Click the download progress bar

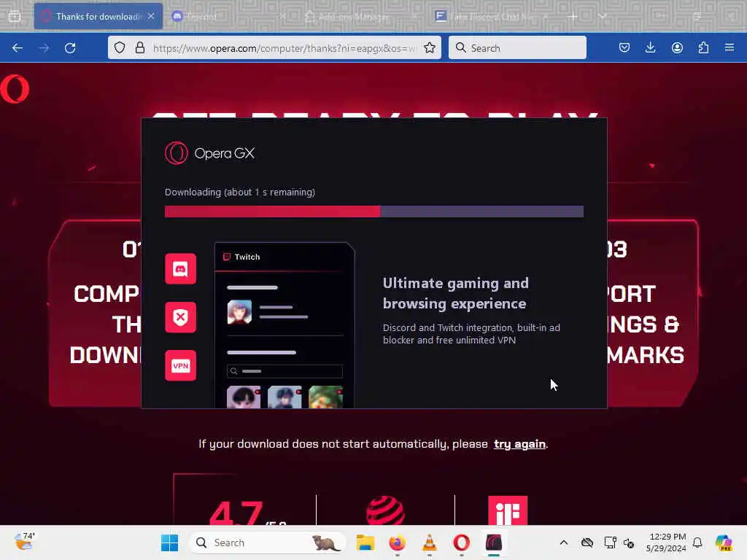click(x=374, y=211)
